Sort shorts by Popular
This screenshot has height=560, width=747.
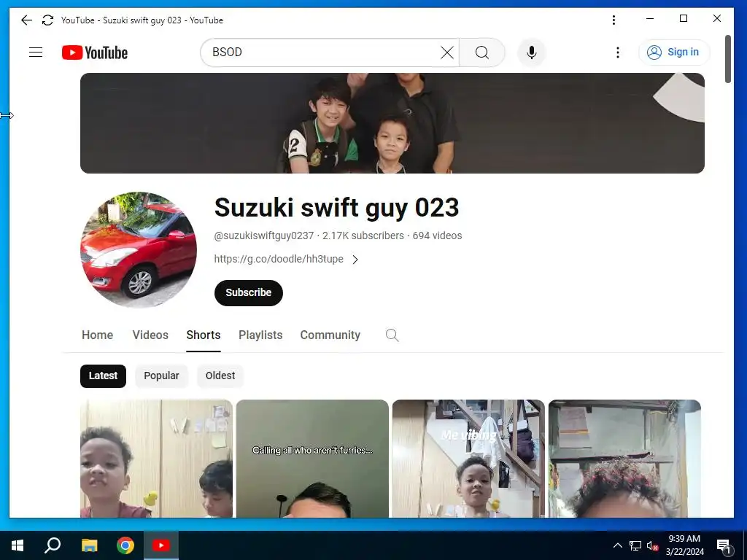click(161, 376)
